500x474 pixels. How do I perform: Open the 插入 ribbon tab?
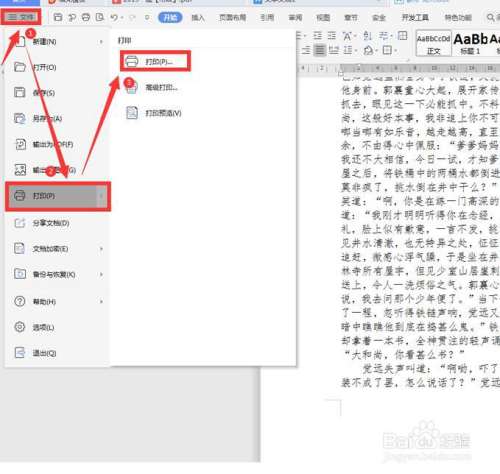(198, 18)
